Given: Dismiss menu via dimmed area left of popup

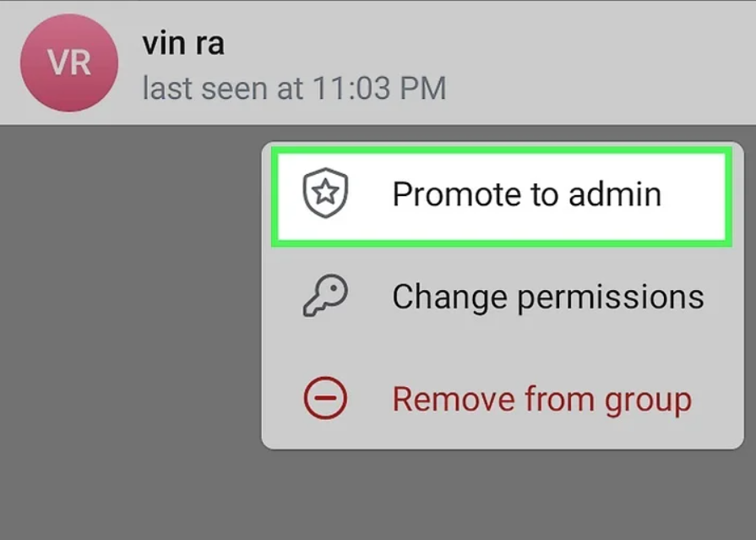Looking at the screenshot, I should [x=127, y=321].
